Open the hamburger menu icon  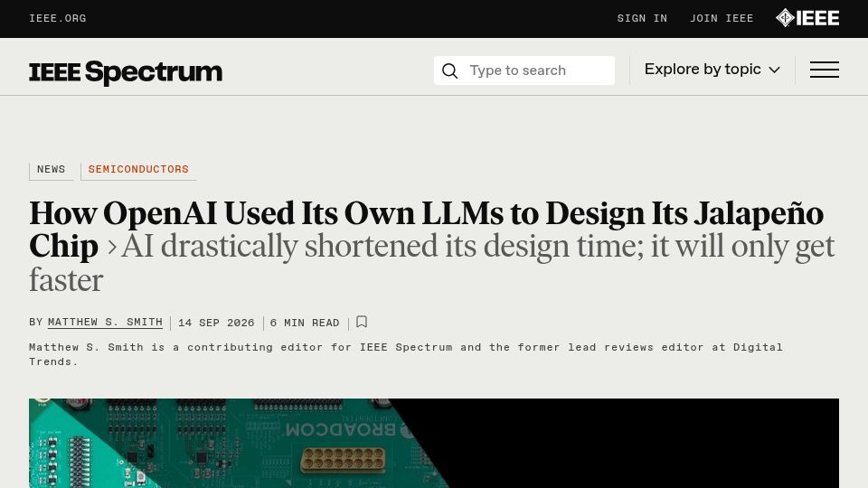[x=825, y=70]
